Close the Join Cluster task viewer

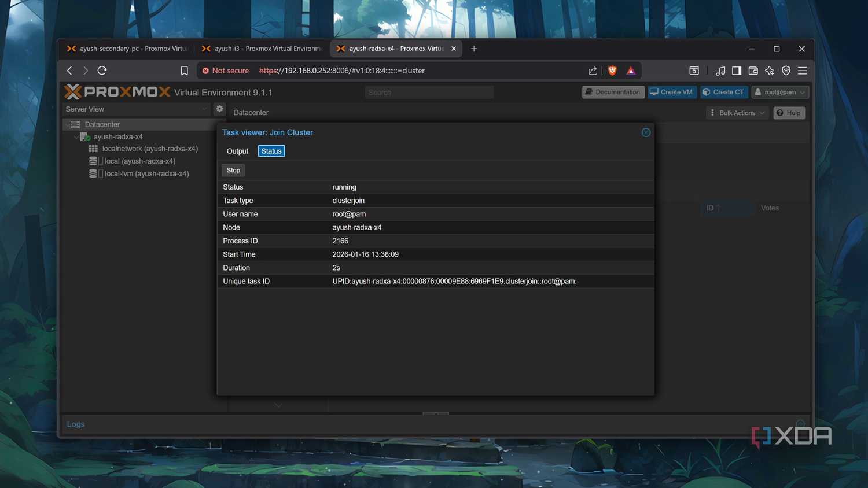click(646, 132)
